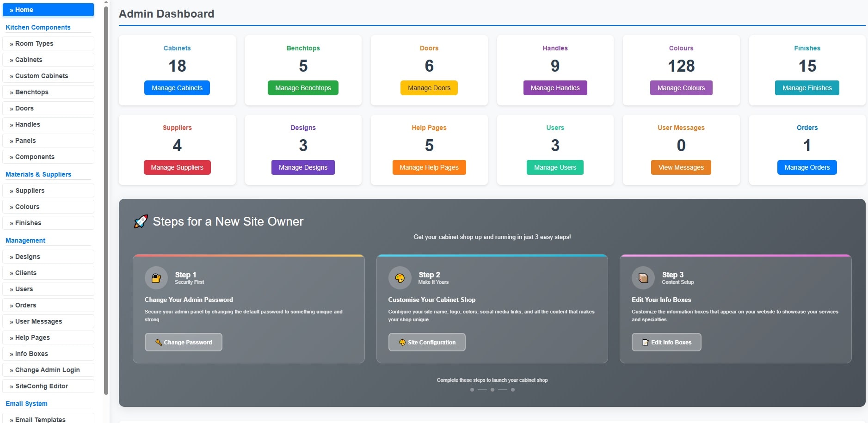
Task: Select the Home item in the sidebar
Action: pos(48,10)
